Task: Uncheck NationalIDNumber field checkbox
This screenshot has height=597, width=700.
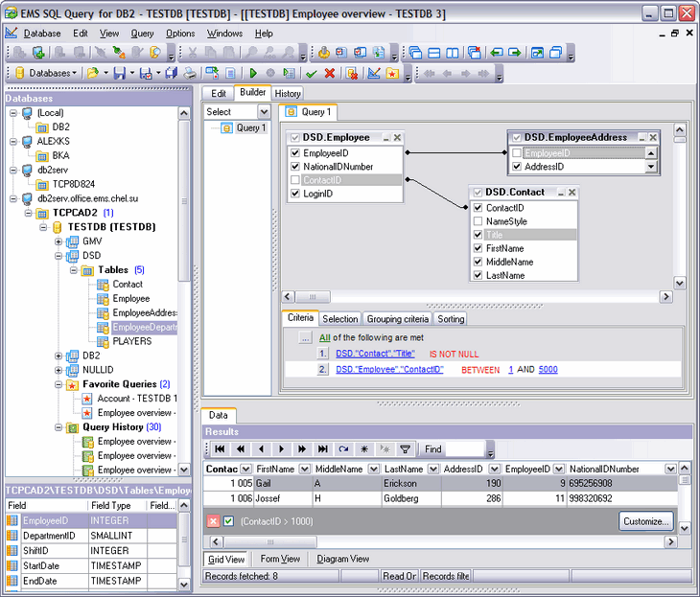Action: (294, 167)
